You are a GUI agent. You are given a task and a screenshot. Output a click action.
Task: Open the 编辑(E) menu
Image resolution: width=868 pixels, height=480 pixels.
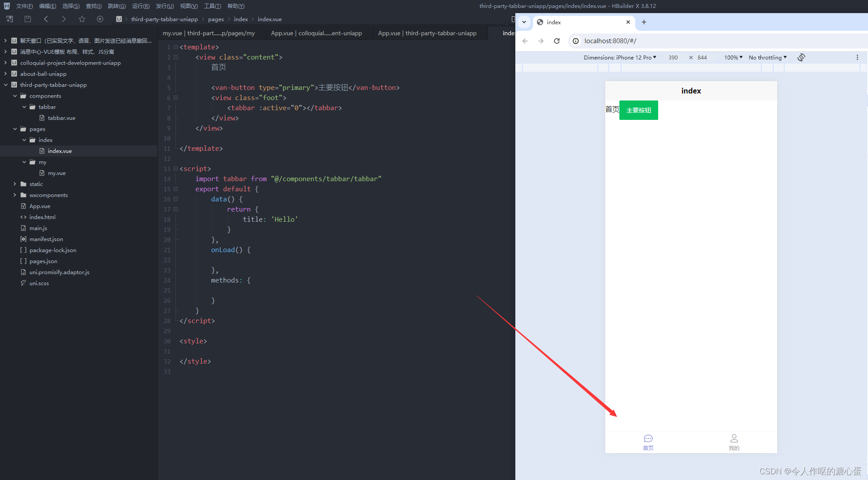pos(48,6)
